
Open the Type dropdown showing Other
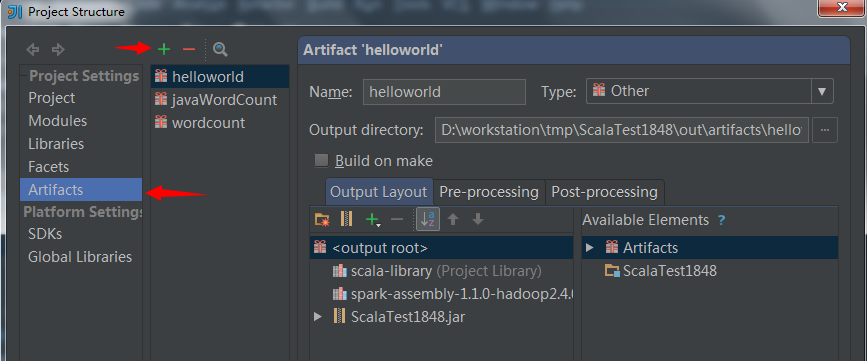click(x=709, y=91)
